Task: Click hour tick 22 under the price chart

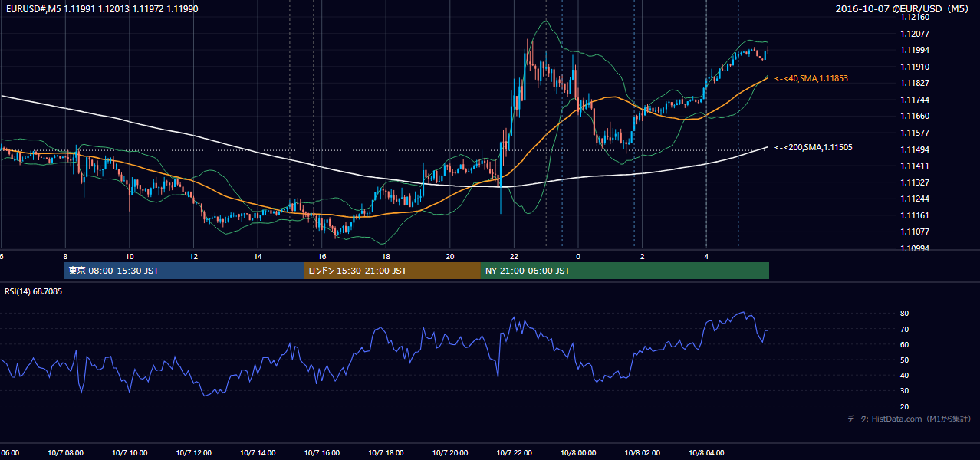Action: click(x=514, y=257)
